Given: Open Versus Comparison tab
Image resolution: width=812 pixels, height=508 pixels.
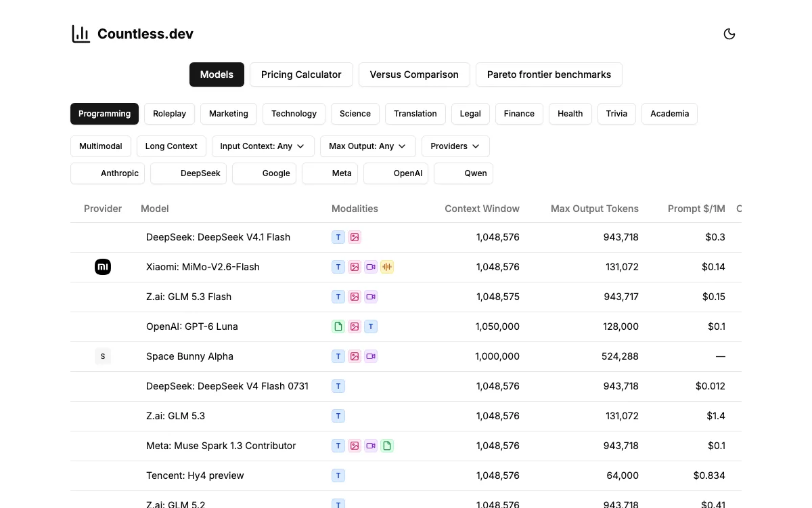Looking at the screenshot, I should tap(414, 75).
